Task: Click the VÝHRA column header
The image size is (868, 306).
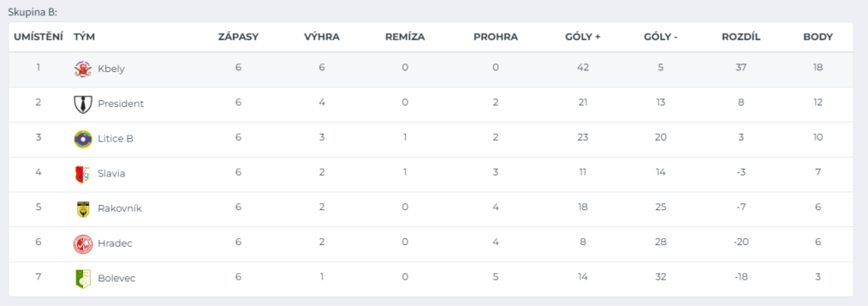Action: tap(321, 37)
